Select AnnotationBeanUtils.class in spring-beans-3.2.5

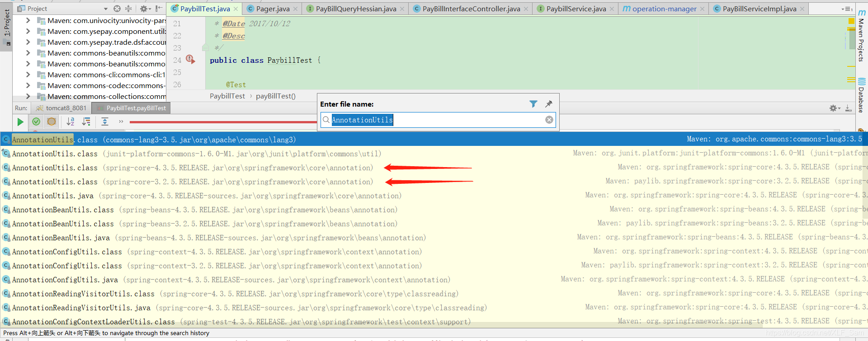tap(434, 224)
